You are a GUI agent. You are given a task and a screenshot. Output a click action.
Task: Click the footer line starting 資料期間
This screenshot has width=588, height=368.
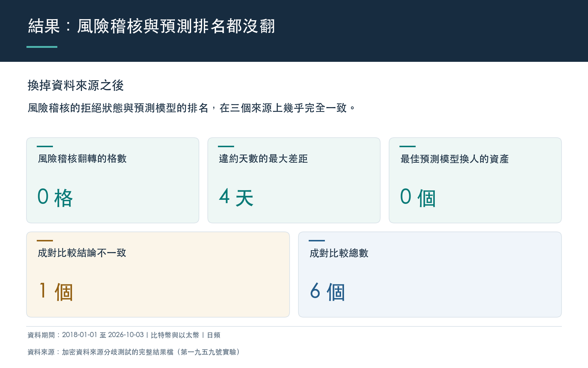click(124, 335)
